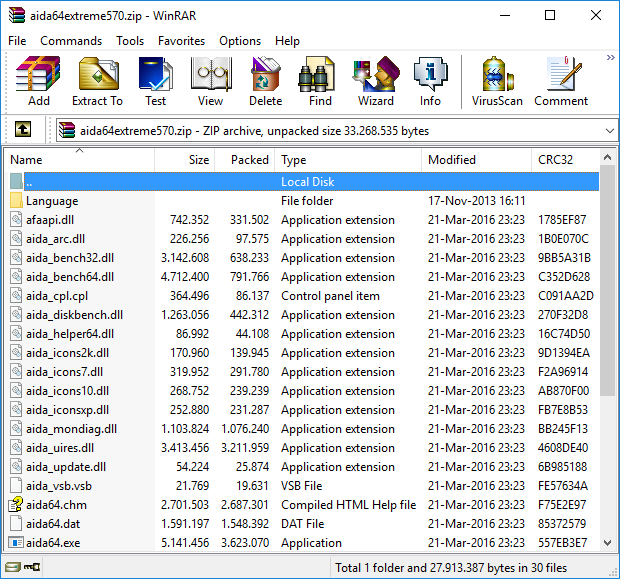Screen dimensions: 620x579
Task: Click the CRC32 value C091AA2D
Action: click(x=565, y=296)
